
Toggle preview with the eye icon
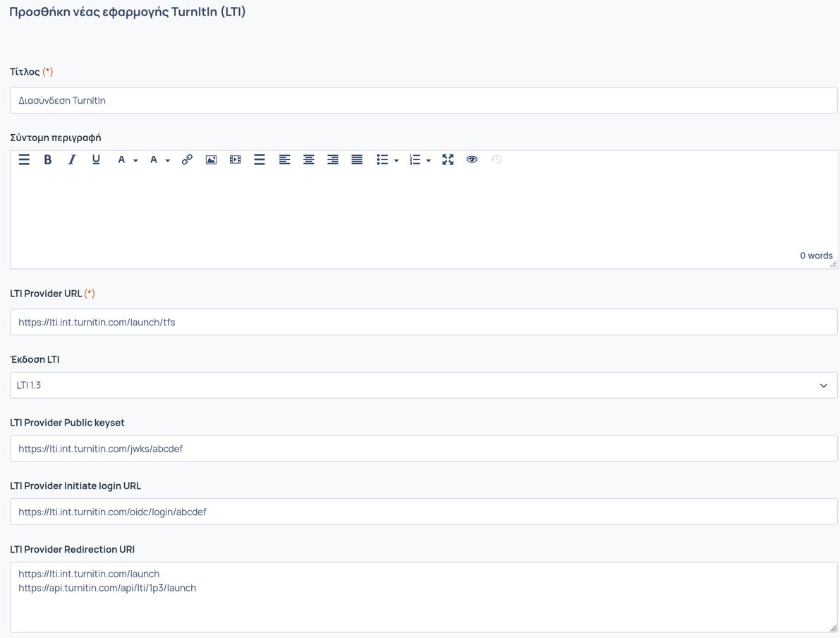coord(472,160)
